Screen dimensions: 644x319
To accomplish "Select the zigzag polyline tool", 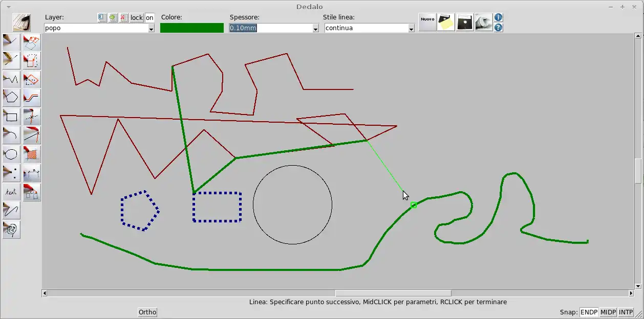I will 11,79.
